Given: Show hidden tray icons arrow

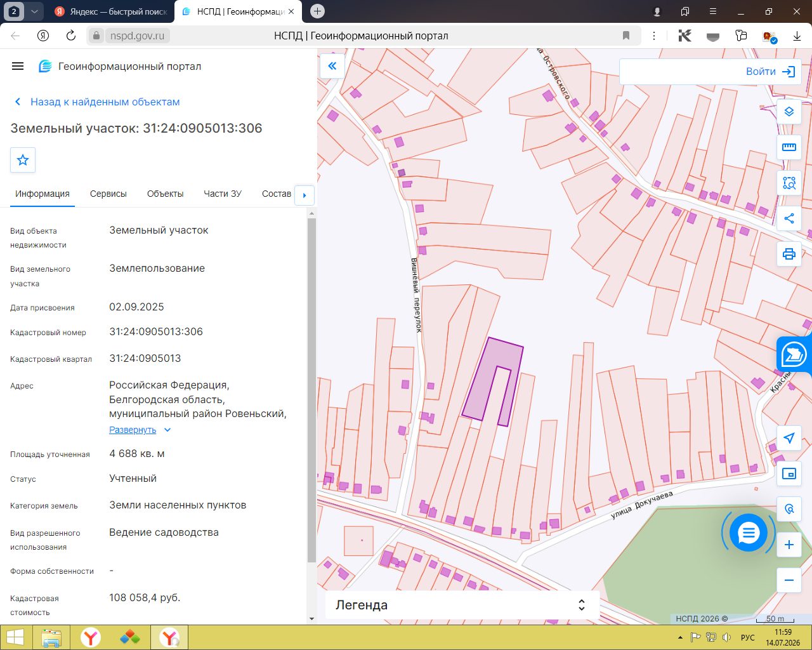Looking at the screenshot, I should coord(680,637).
